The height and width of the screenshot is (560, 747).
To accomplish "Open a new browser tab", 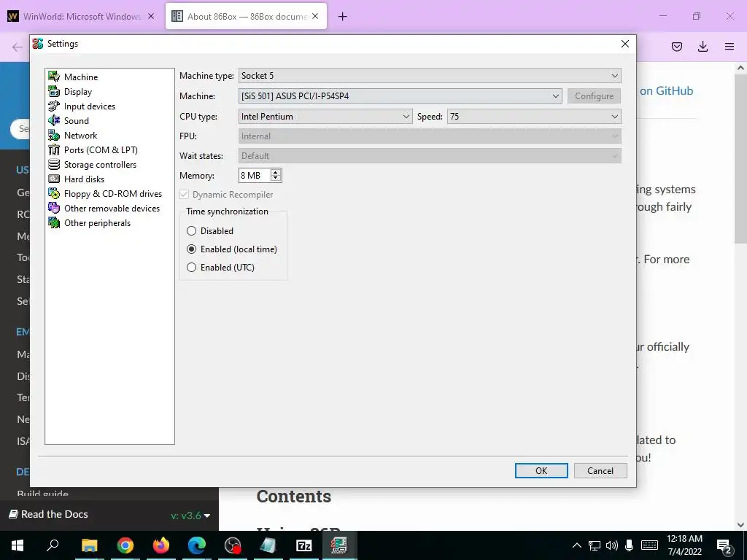I will click(x=343, y=17).
